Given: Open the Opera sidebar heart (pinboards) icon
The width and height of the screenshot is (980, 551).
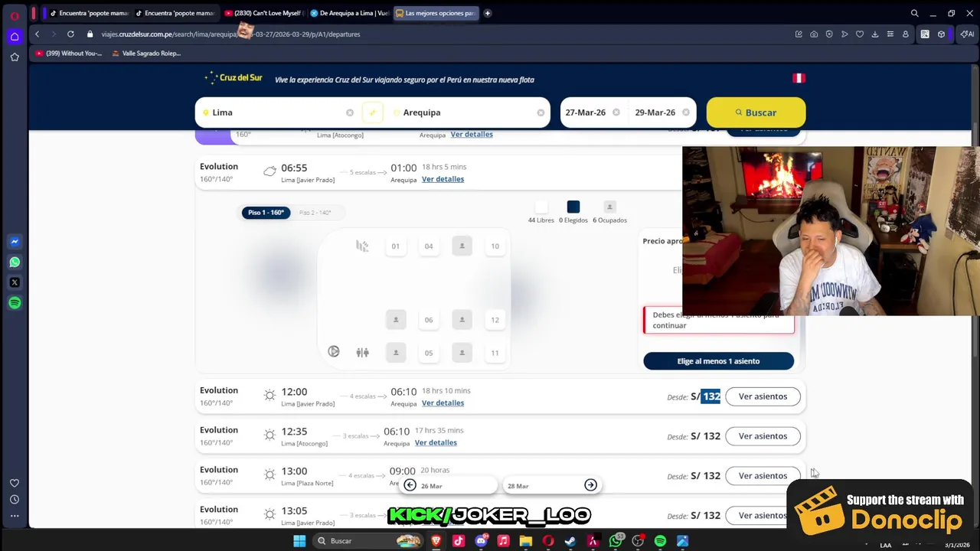Looking at the screenshot, I should click(x=15, y=483).
